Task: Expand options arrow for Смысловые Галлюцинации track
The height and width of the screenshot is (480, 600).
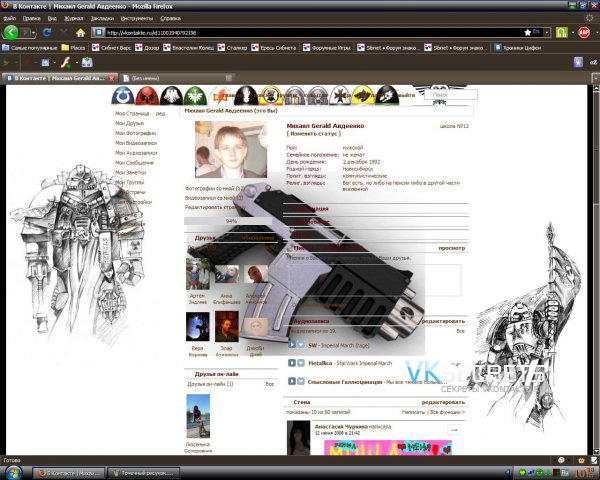Action: click(x=301, y=381)
